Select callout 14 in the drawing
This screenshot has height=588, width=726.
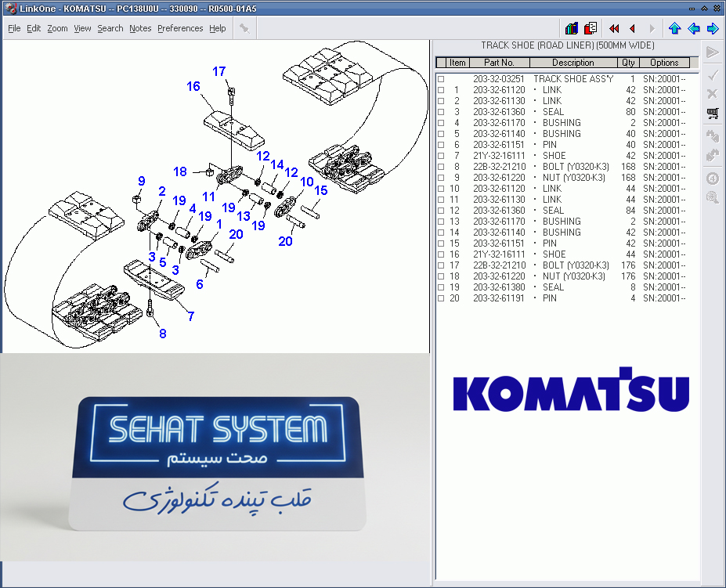pos(277,165)
